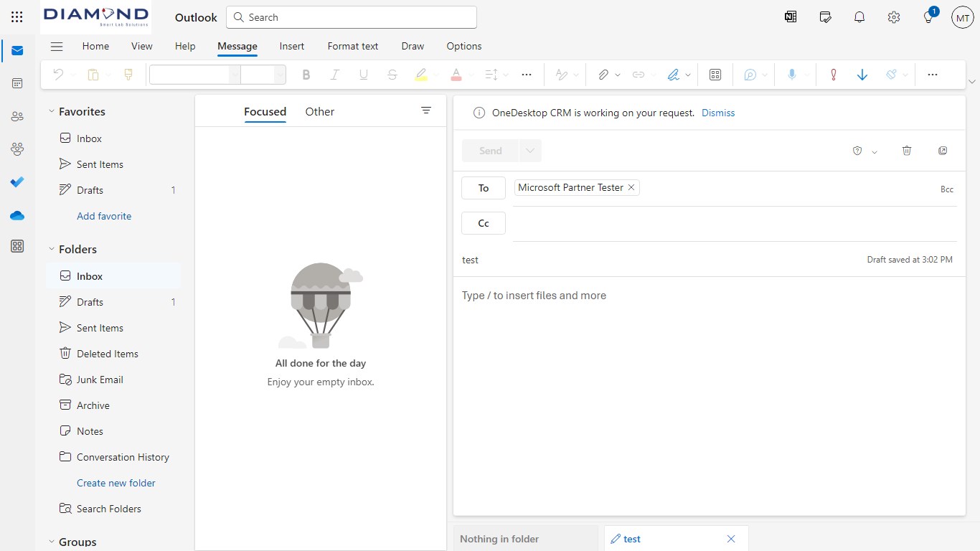Image resolution: width=980 pixels, height=551 pixels.
Task: Open the Draw ribbon tab
Action: (x=413, y=46)
